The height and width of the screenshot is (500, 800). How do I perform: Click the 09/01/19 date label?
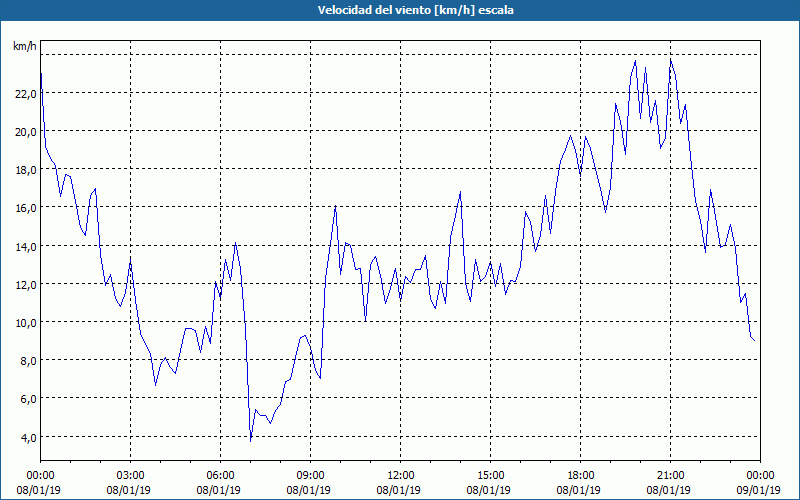[x=759, y=490]
